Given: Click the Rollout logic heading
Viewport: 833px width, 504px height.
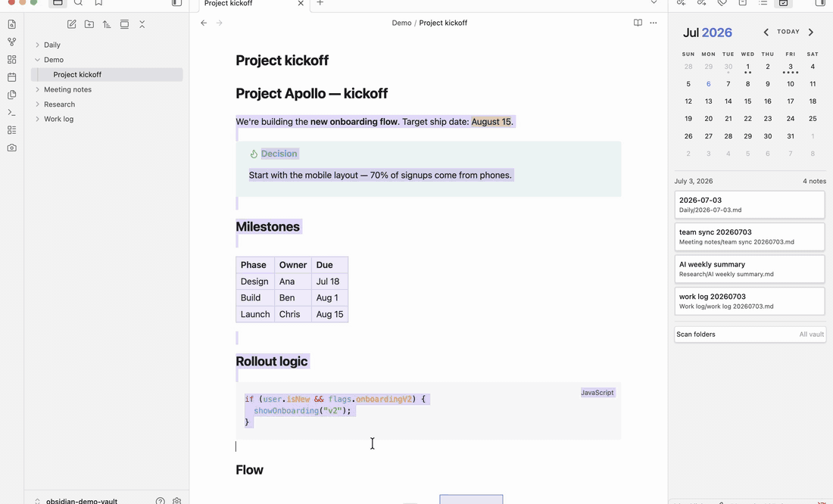Looking at the screenshot, I should coord(271,362).
